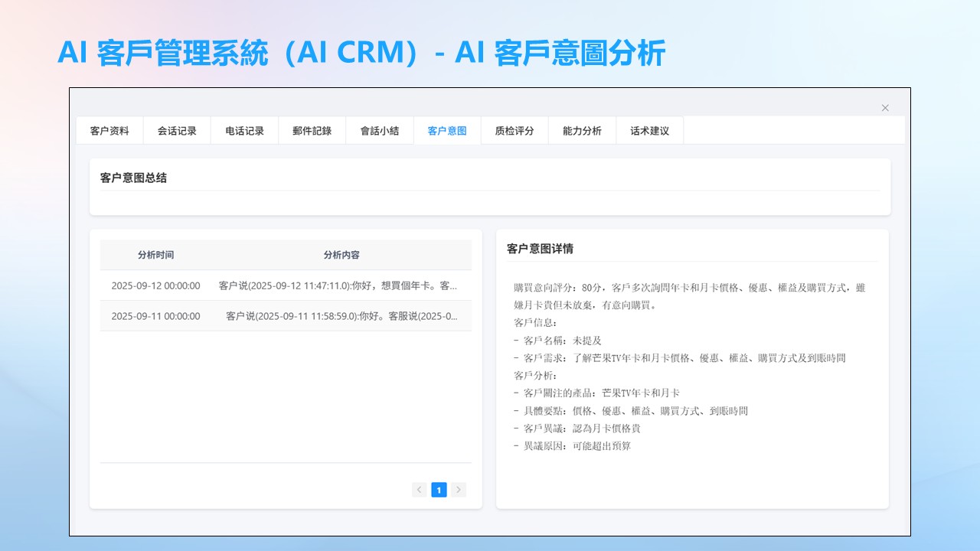
Task: Select the 郵件記錄 tab
Action: pos(312,131)
